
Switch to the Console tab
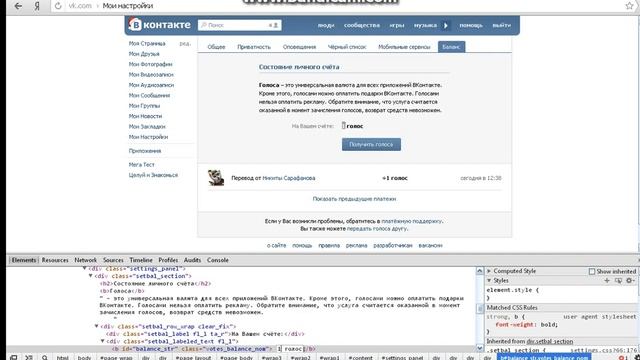coord(218,260)
